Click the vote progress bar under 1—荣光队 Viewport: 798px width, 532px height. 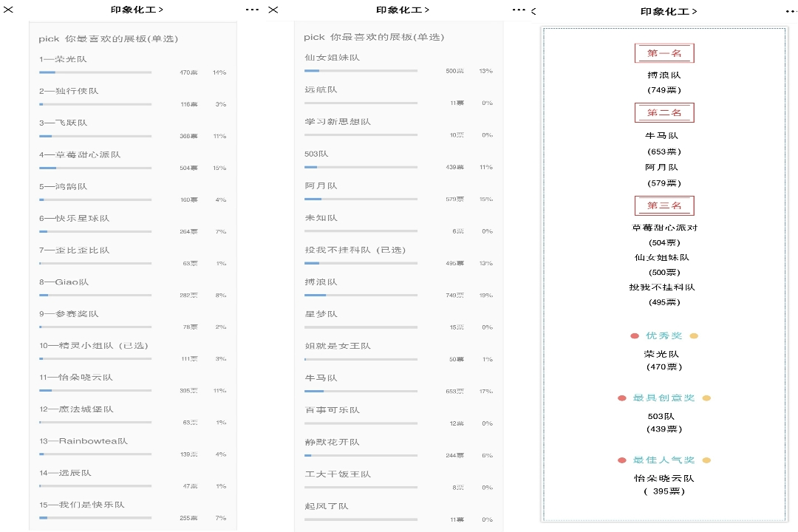(x=95, y=72)
